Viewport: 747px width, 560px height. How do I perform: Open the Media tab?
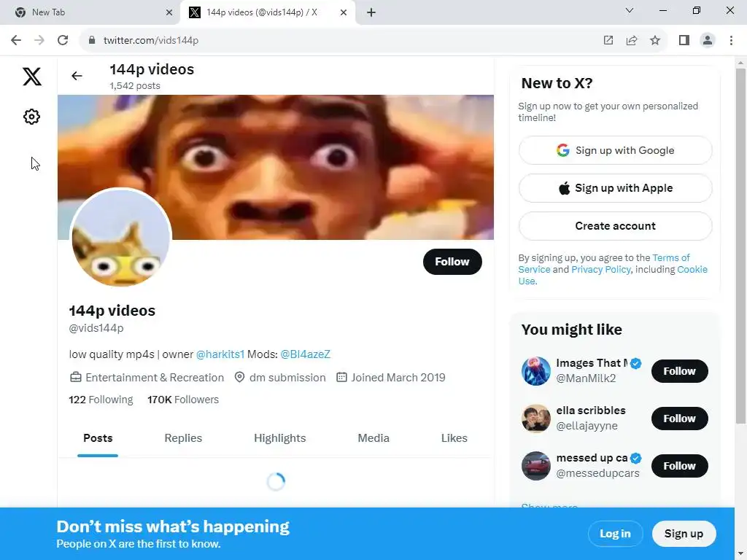point(373,438)
